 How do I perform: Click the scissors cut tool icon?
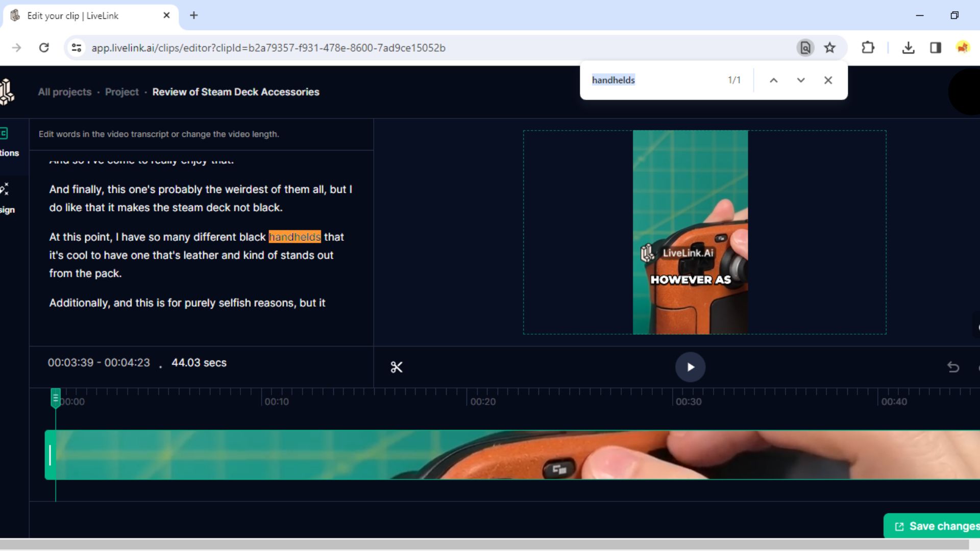(x=397, y=367)
